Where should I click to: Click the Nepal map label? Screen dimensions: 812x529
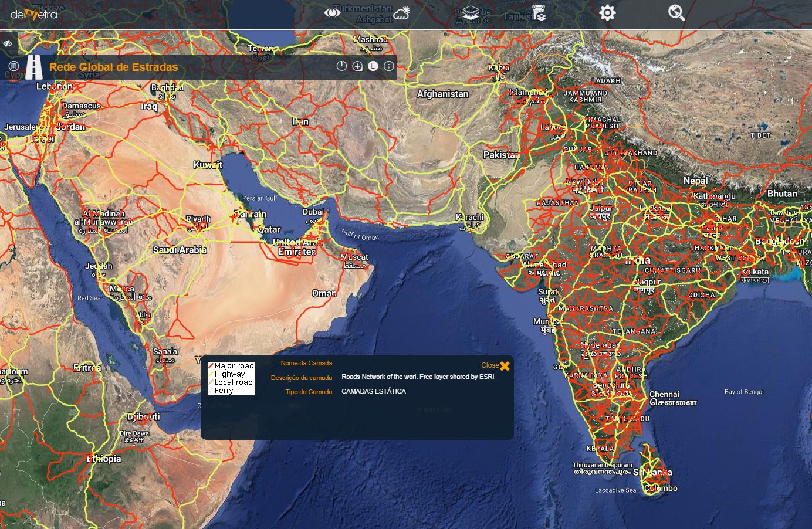[x=695, y=181]
